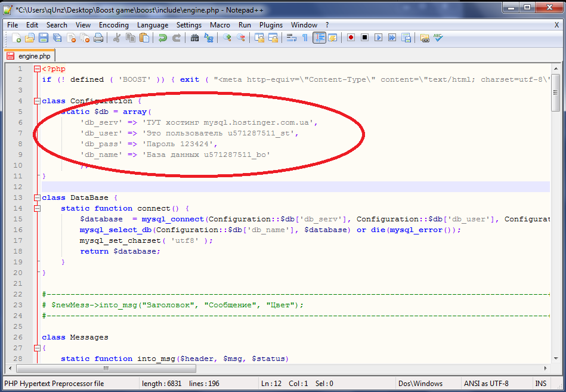Screen dimensions: 566x392
Task: Click the Open file toolbar icon
Action: point(30,38)
